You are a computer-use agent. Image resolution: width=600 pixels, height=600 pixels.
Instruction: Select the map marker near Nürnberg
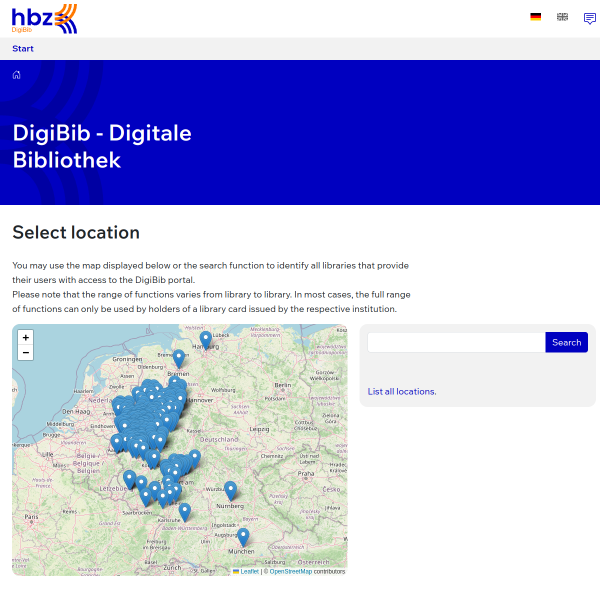230,491
